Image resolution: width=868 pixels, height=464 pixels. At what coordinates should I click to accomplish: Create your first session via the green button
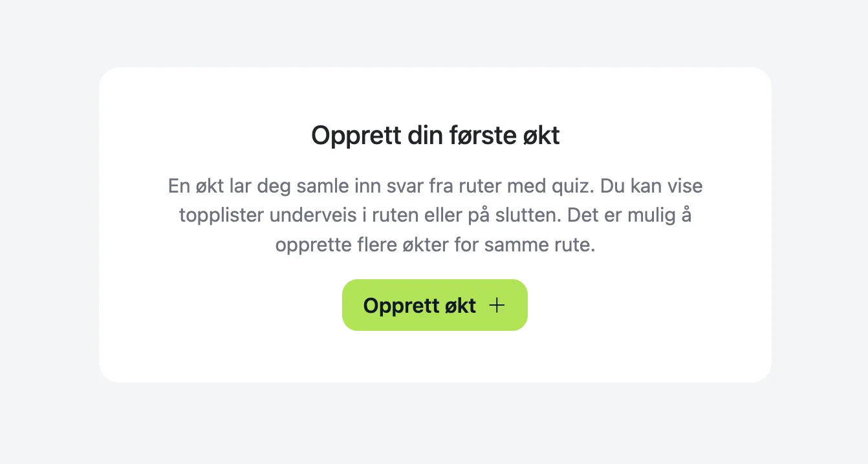pos(435,305)
